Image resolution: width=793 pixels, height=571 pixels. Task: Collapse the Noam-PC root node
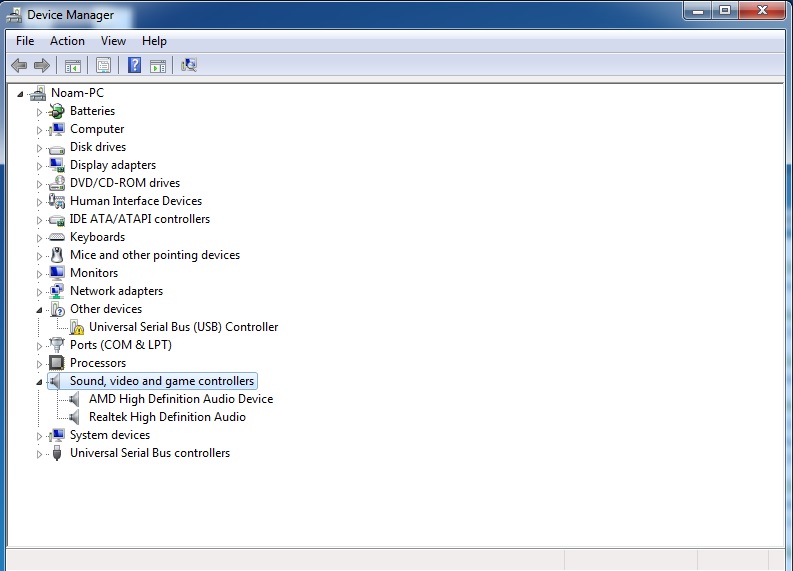click(x=20, y=94)
